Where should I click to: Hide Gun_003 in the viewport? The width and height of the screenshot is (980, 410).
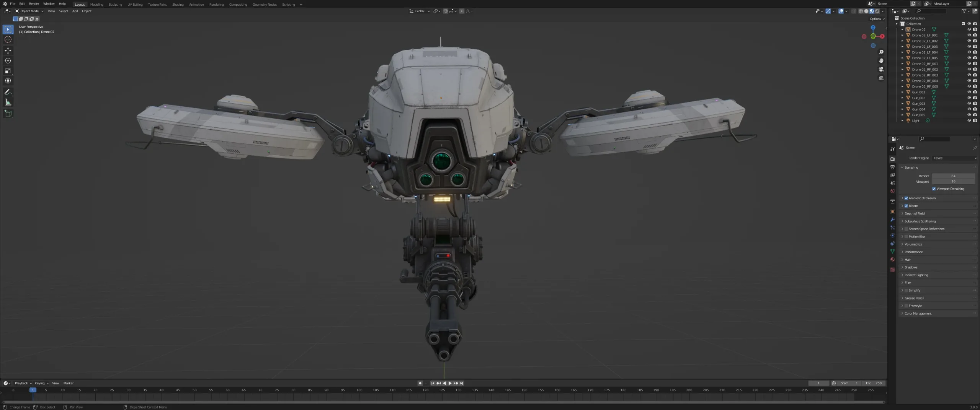pyautogui.click(x=969, y=103)
